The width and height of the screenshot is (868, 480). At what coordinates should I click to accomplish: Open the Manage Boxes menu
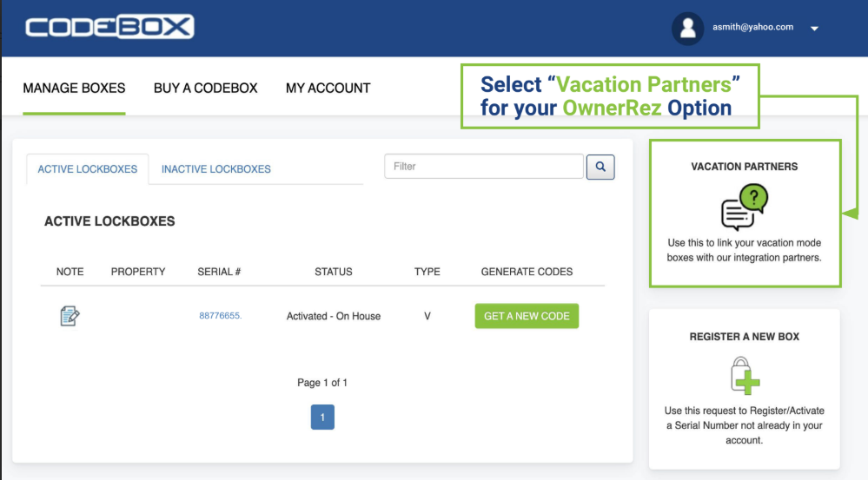click(x=74, y=88)
